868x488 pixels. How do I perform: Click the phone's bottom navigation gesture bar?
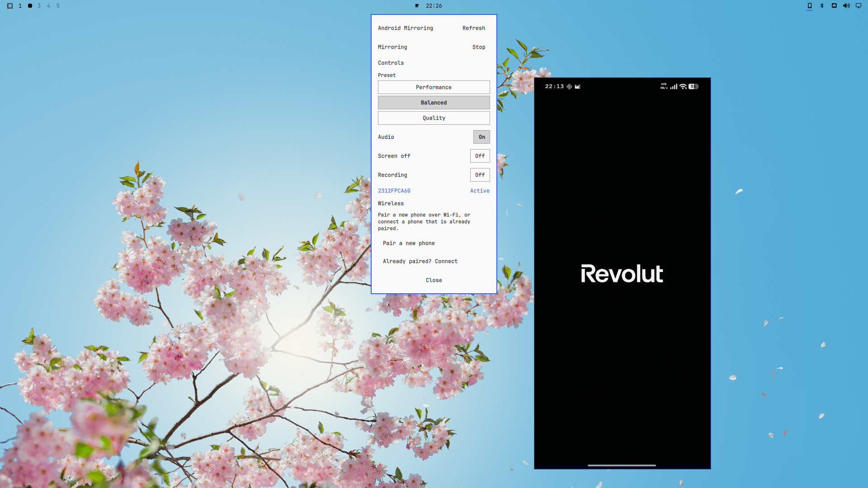coord(622,465)
